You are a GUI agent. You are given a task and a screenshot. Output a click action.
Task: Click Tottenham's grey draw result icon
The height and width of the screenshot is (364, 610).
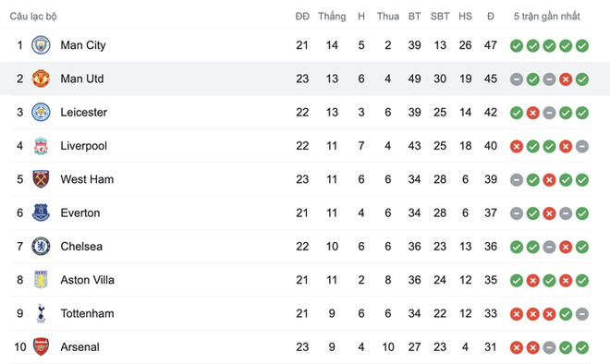tap(582, 314)
